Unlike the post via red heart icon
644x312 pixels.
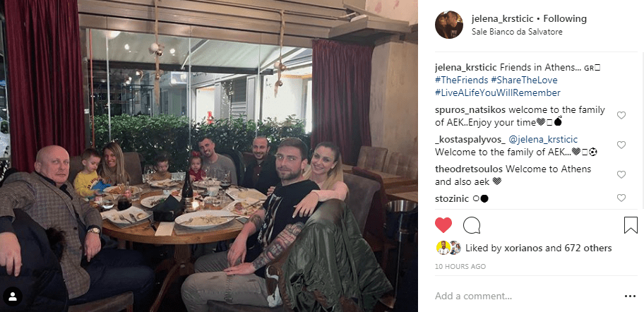click(443, 225)
